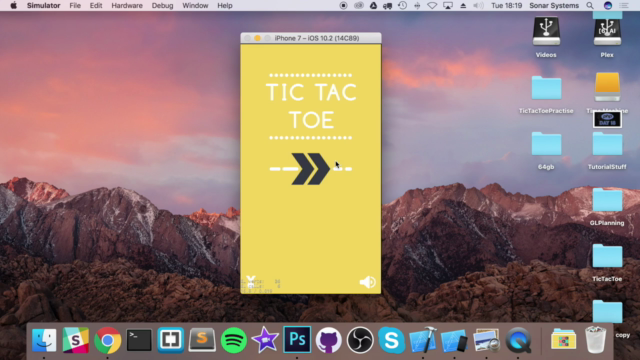Open the Hardware menu
Viewport: 640px width, 360px height.
[127, 5]
